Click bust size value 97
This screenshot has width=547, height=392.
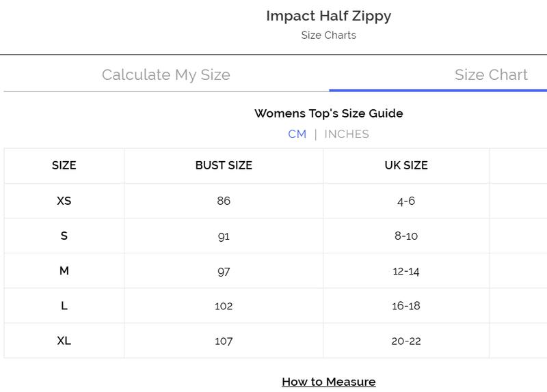tap(224, 270)
